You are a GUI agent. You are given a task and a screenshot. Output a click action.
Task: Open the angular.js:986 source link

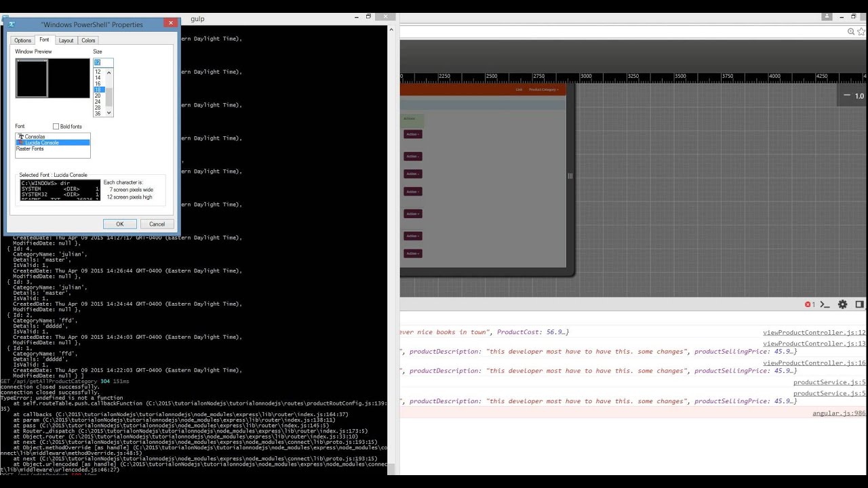(x=840, y=413)
